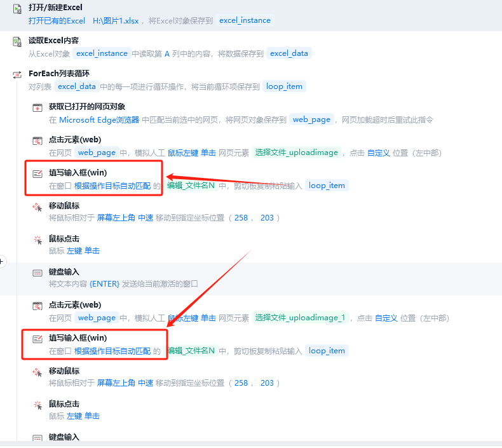
Task: Click 自定义 position link in uploadimage_1 step
Action: click(x=386, y=318)
